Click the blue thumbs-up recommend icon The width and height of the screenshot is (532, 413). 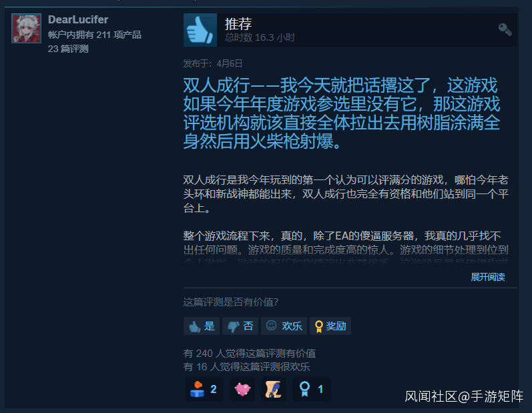tap(200, 30)
